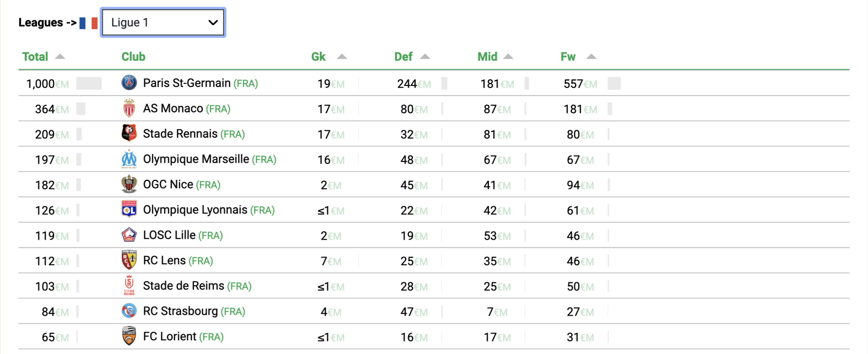The height and width of the screenshot is (354, 868).
Task: Click the France flag next to Leagues
Action: coord(88,23)
